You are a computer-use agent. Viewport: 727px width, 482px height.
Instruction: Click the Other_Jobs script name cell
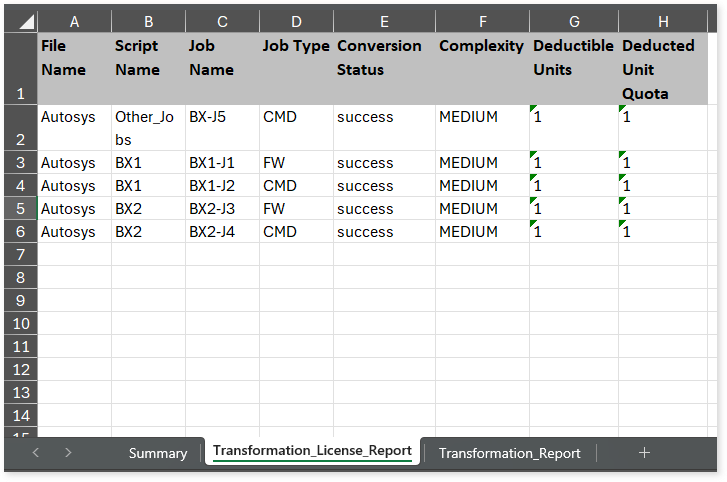click(x=148, y=127)
